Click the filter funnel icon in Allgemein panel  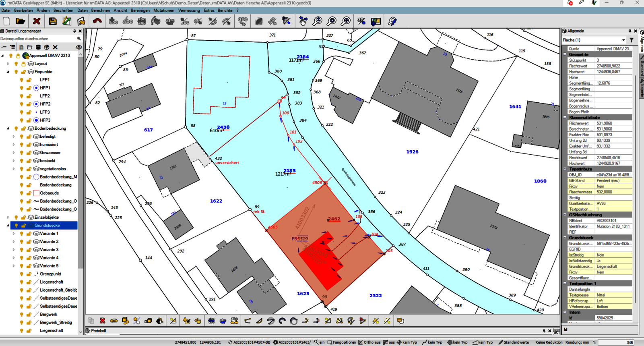coord(632,40)
